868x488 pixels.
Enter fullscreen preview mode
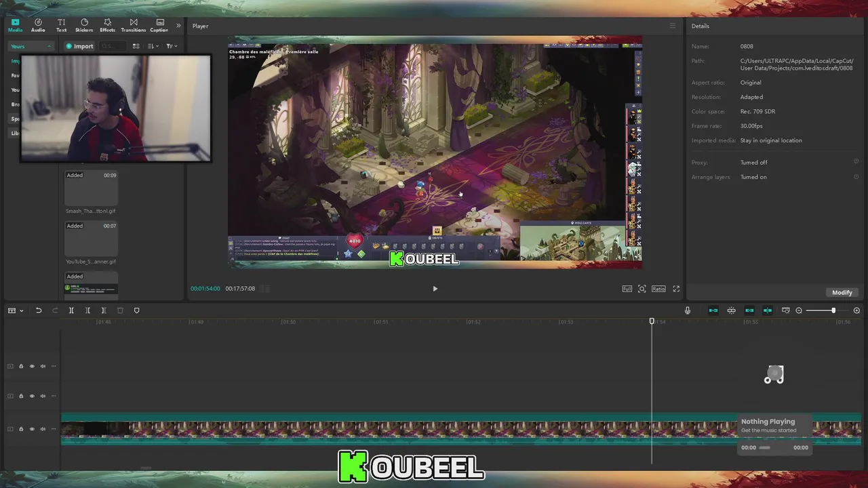coord(676,289)
